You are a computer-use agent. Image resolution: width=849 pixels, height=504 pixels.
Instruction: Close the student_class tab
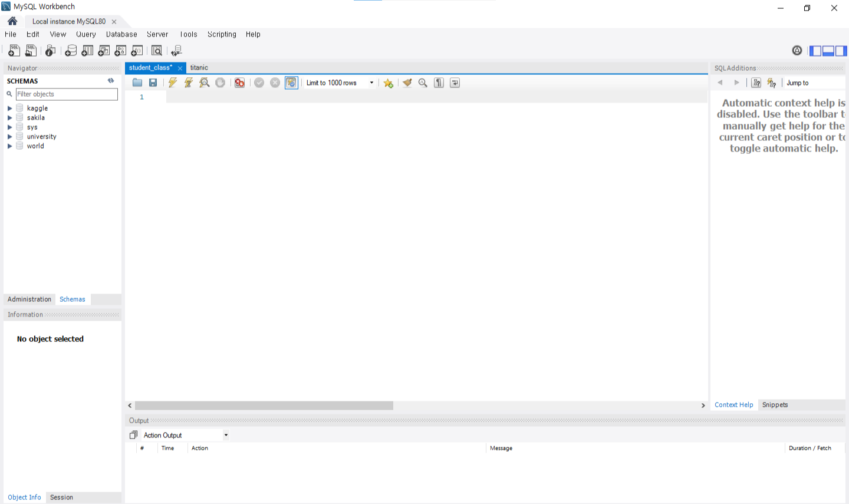[x=180, y=68]
